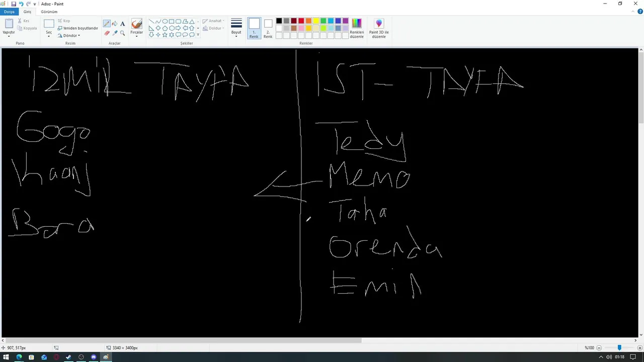
Task: Switch to the Görünüm tab
Action: [49, 12]
